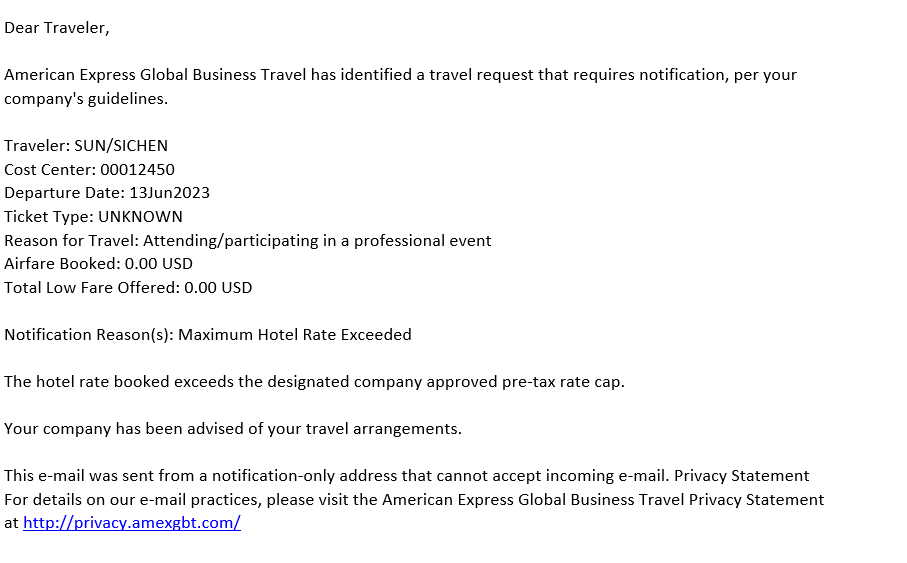Image resolution: width=907 pixels, height=563 pixels.
Task: Click the Traveler SUN/SICHEN line
Action: click(86, 146)
